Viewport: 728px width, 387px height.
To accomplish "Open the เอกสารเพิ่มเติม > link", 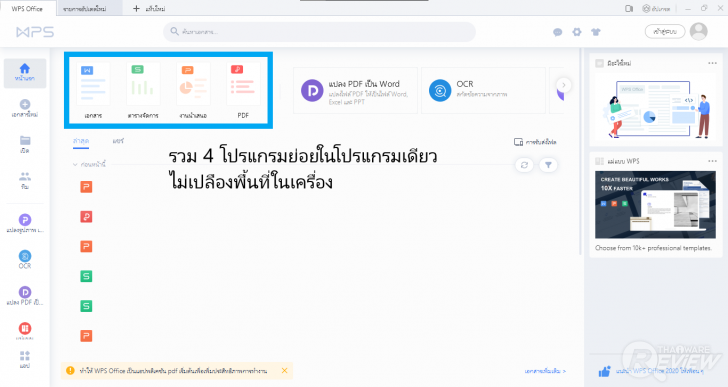I will [x=545, y=371].
